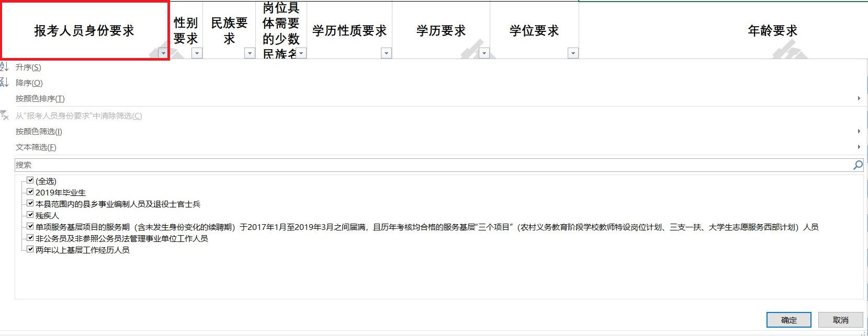Expand 文本筛选 submenu arrow
Screen dimensions: 868x336
tap(859, 147)
